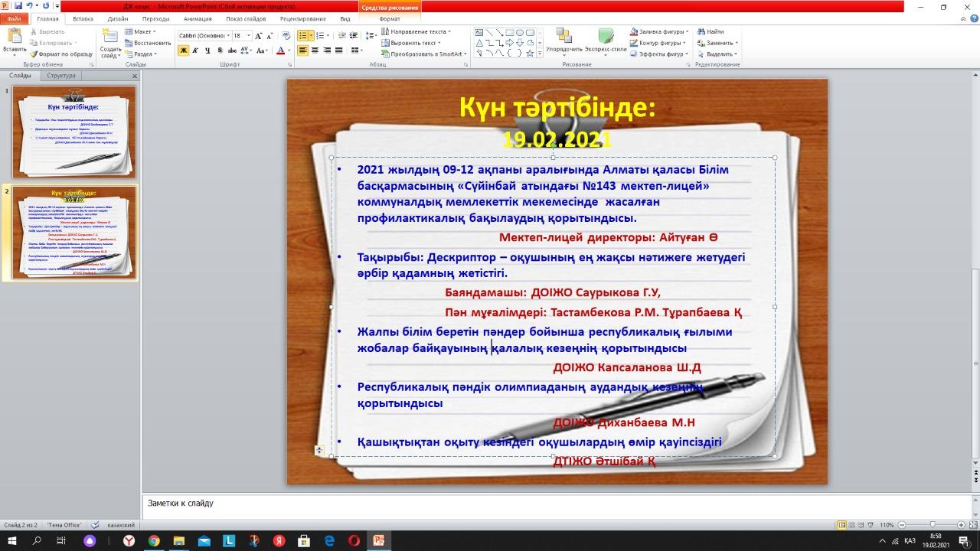Click the underline (Ч) icon
980x551 pixels.
pyautogui.click(x=207, y=50)
